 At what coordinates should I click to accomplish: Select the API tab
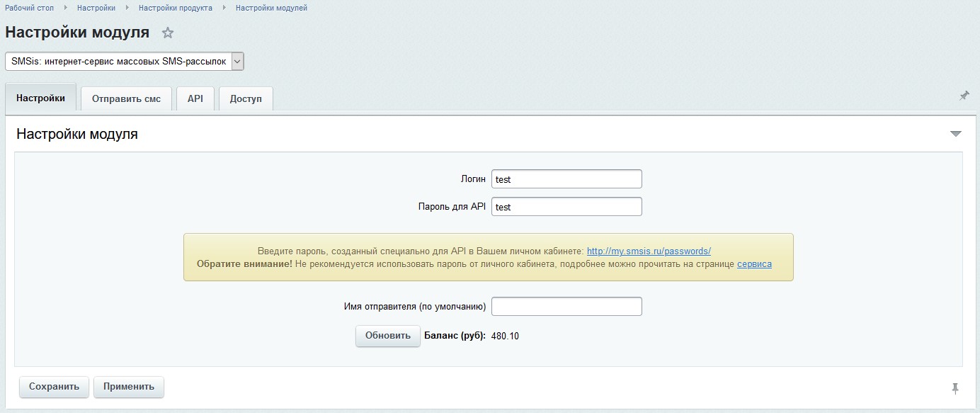[195, 99]
